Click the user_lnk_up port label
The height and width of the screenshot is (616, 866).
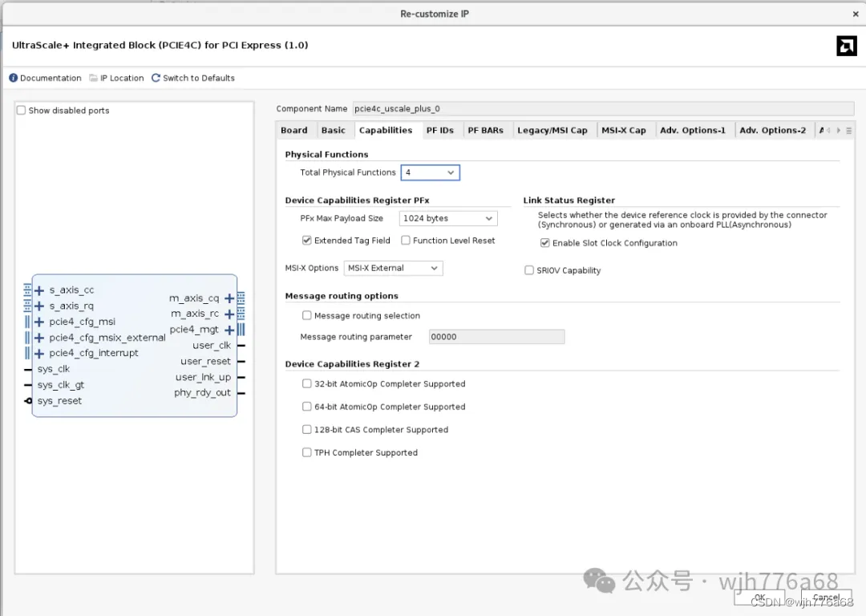(203, 377)
